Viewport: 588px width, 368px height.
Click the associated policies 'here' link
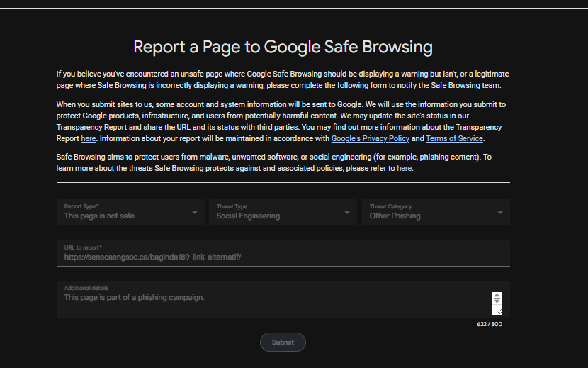[x=404, y=168]
